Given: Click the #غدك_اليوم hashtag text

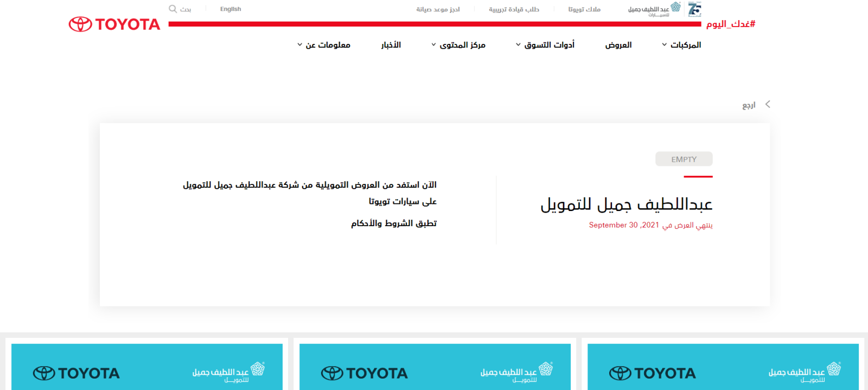Looking at the screenshot, I should pos(730,24).
